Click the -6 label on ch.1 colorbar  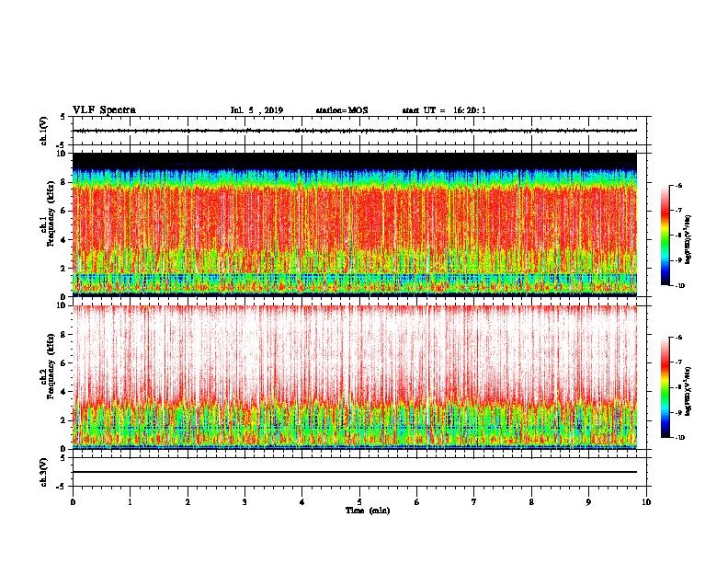tap(679, 185)
